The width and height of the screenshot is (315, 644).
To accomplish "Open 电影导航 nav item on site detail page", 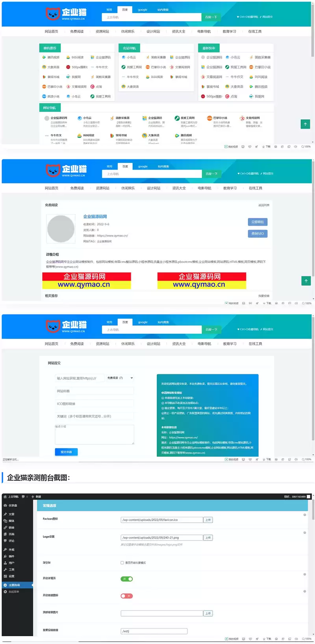I will click(204, 188).
